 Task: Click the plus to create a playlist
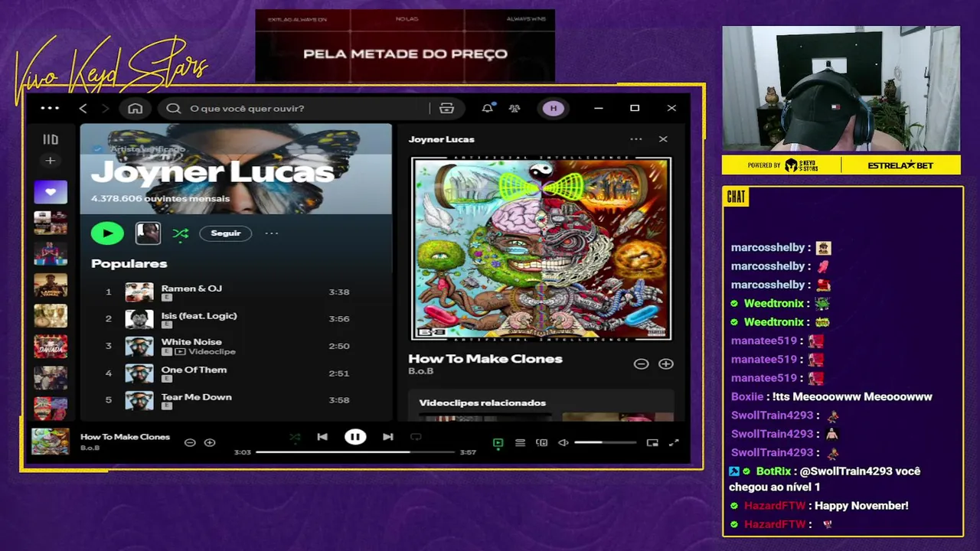51,161
